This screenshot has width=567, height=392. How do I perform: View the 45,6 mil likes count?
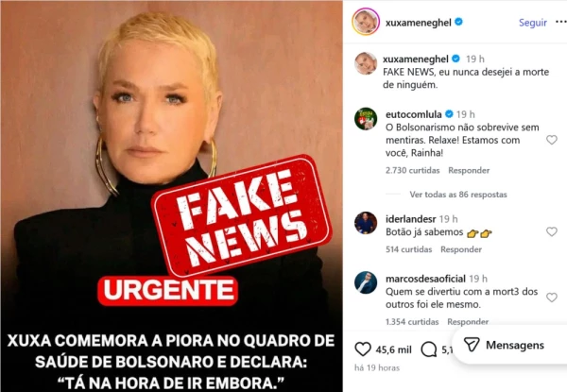(393, 349)
